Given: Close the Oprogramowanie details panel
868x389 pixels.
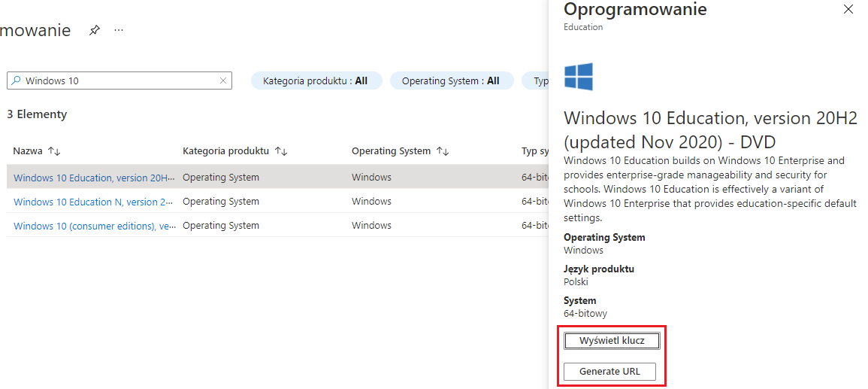Looking at the screenshot, I should coord(848,10).
